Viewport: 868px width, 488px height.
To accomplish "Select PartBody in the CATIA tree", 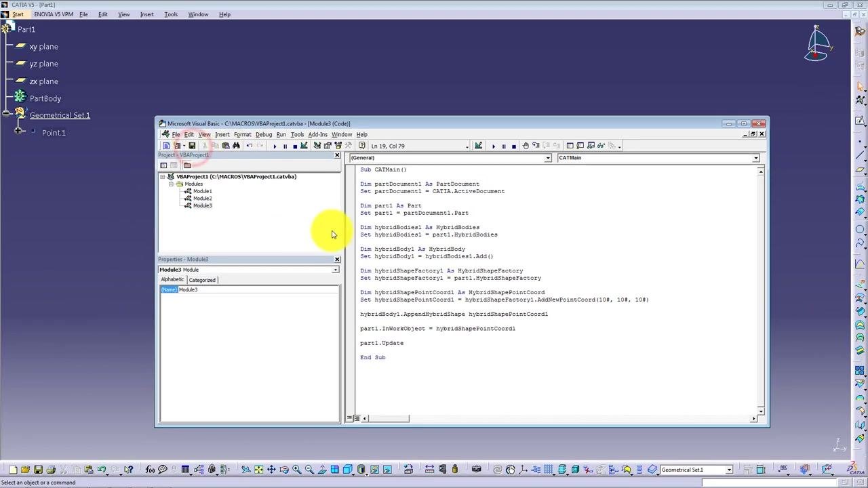I will [45, 98].
